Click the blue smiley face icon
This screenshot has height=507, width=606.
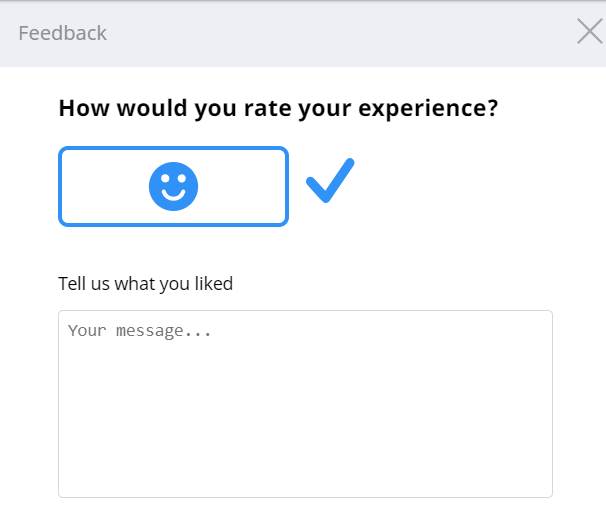(174, 186)
